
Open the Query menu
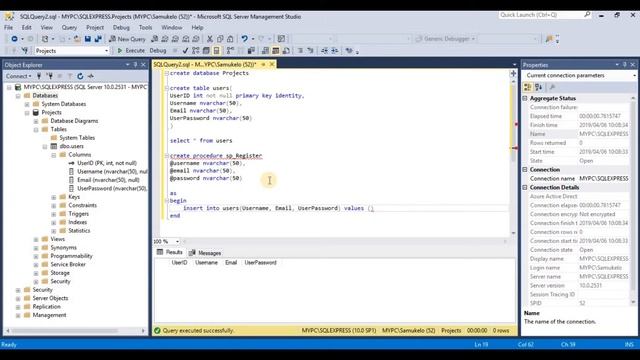tap(69, 27)
